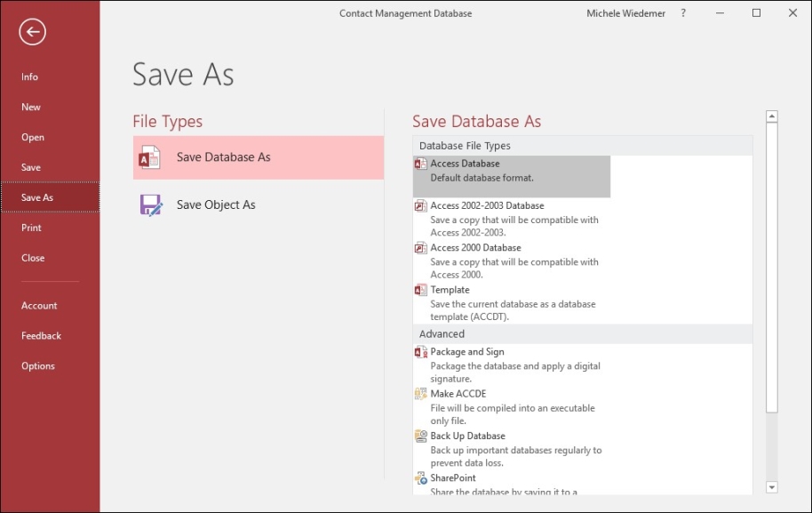Select Save As in the sidebar
This screenshot has width=812, height=513.
click(51, 197)
